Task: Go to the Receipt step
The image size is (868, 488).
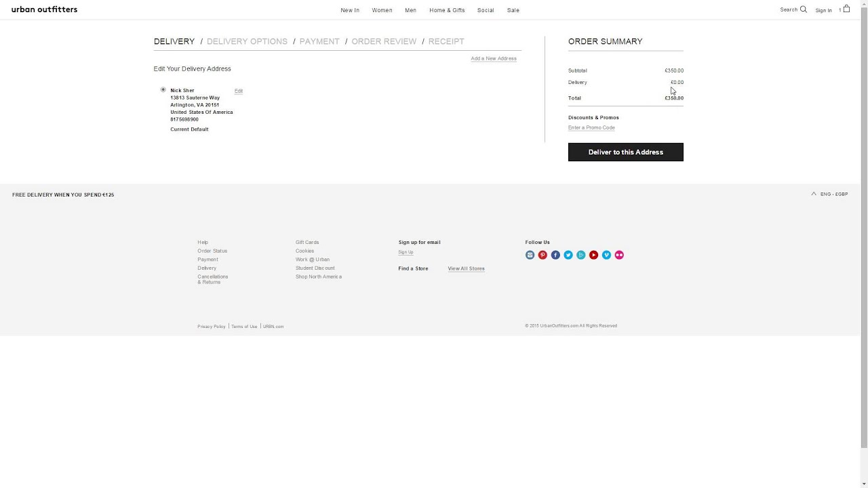Action: (x=446, y=41)
